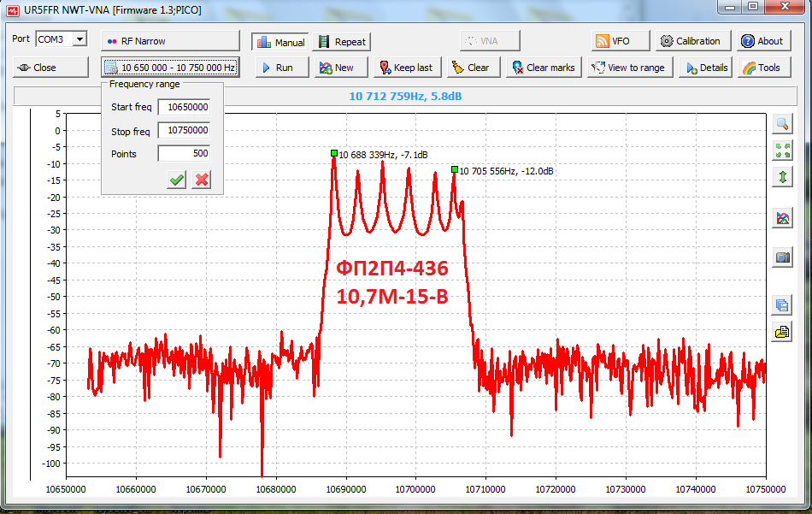Image resolution: width=812 pixels, height=514 pixels.
Task: Click the multi-colored curves chart icon
Action: 781,218
